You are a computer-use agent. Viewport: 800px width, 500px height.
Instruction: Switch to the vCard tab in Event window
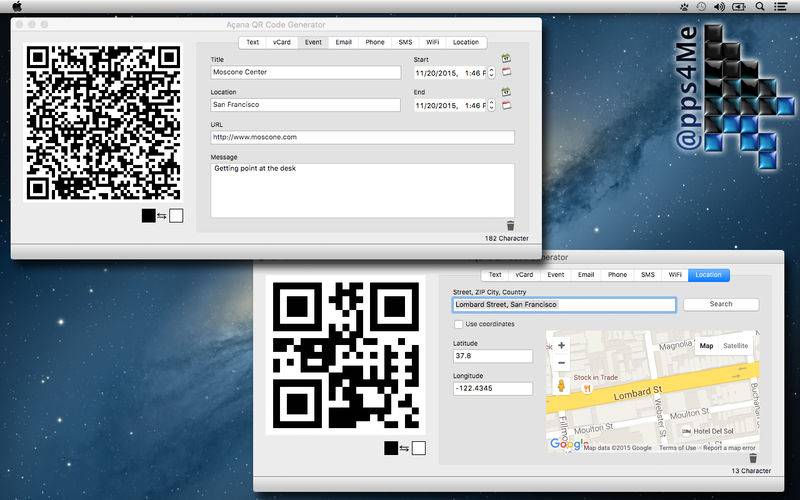(x=281, y=43)
